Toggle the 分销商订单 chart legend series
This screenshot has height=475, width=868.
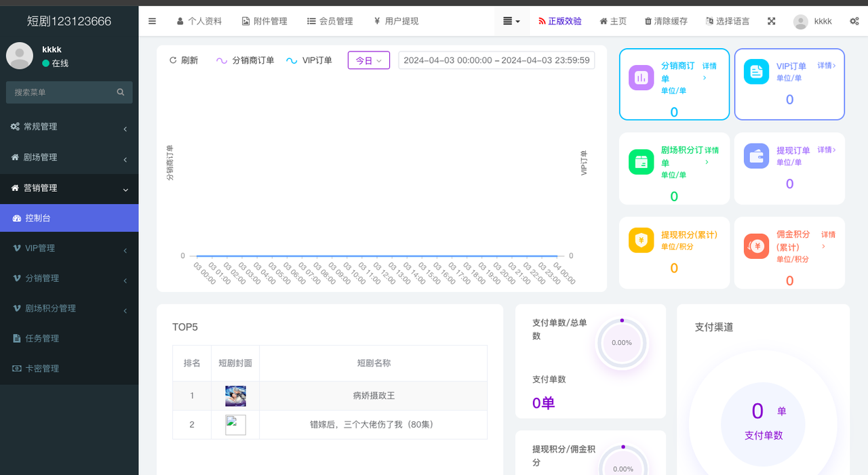[245, 60]
